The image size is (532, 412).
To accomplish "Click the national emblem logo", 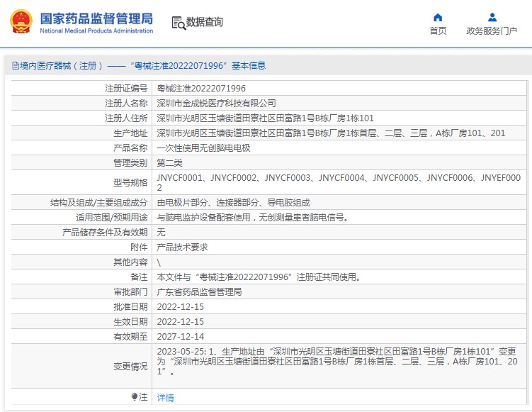I will (21, 22).
